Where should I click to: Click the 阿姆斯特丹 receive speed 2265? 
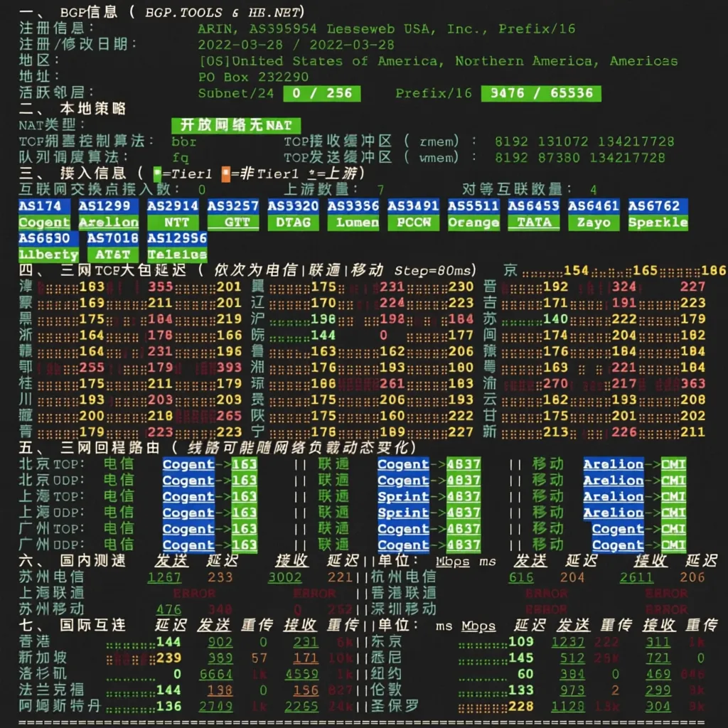coord(301,706)
